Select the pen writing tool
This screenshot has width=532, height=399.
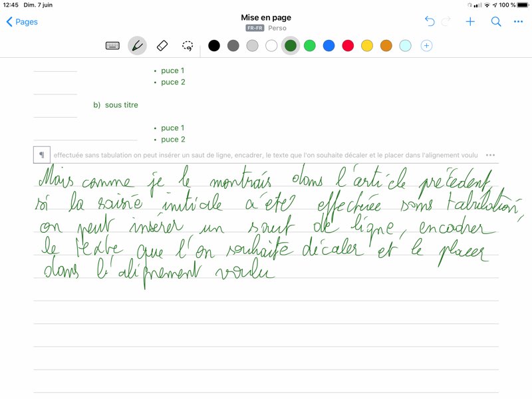tap(137, 46)
